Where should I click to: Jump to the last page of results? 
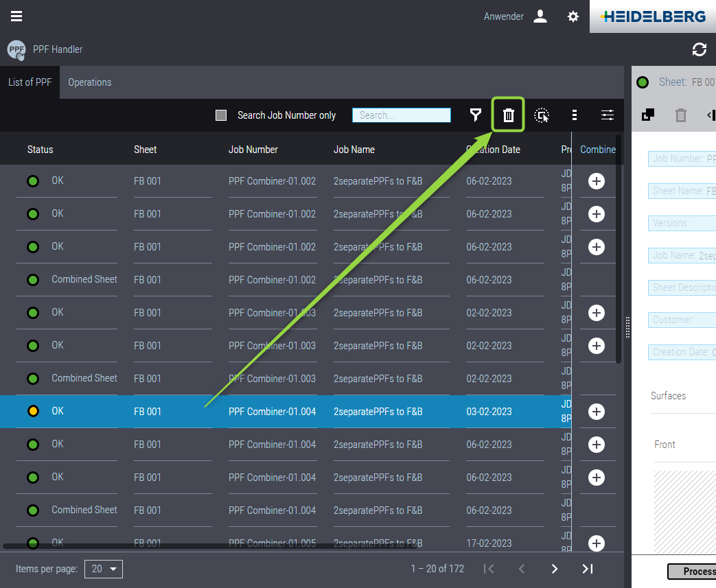tap(588, 569)
